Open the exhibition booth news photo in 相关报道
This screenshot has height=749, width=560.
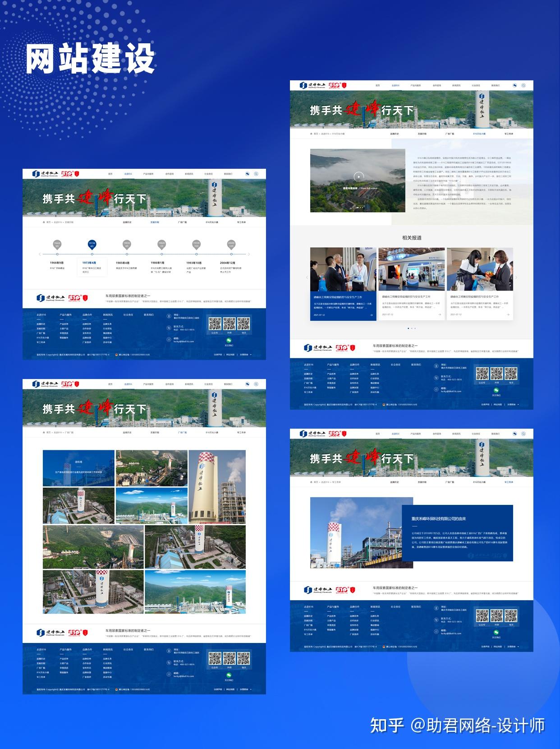click(x=412, y=269)
